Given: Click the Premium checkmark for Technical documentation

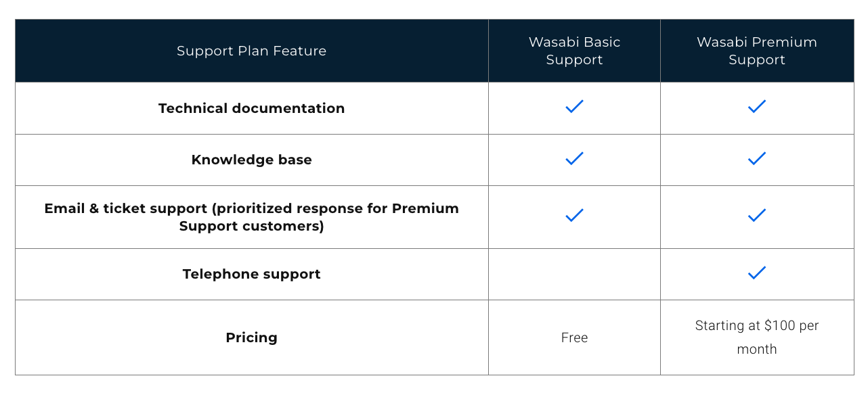Looking at the screenshot, I should (757, 106).
